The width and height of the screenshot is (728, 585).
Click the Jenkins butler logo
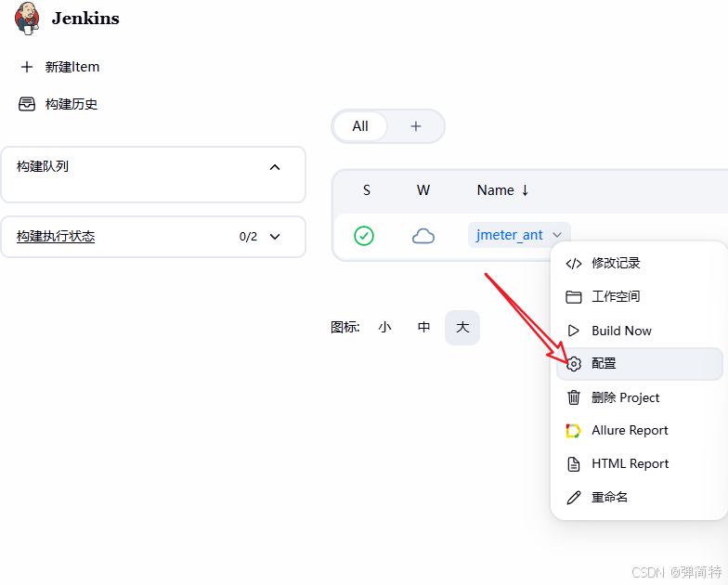(x=28, y=19)
